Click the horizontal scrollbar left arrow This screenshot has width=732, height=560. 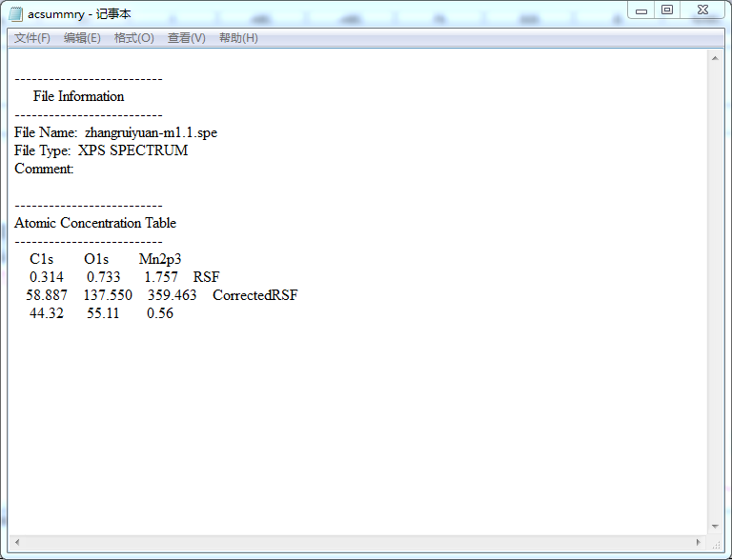pyautogui.click(x=17, y=542)
